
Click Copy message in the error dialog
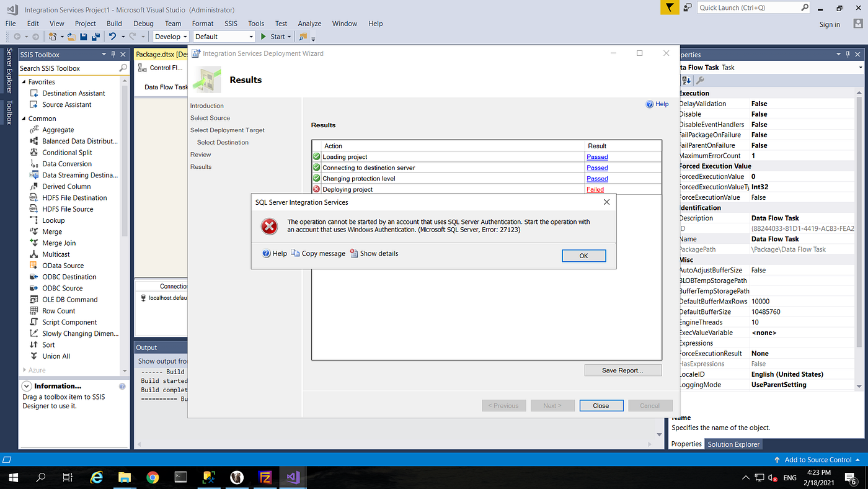318,253
